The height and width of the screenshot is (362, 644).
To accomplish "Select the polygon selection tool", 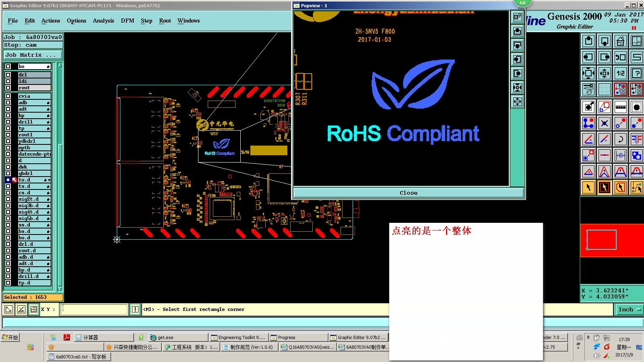I will 621,187.
